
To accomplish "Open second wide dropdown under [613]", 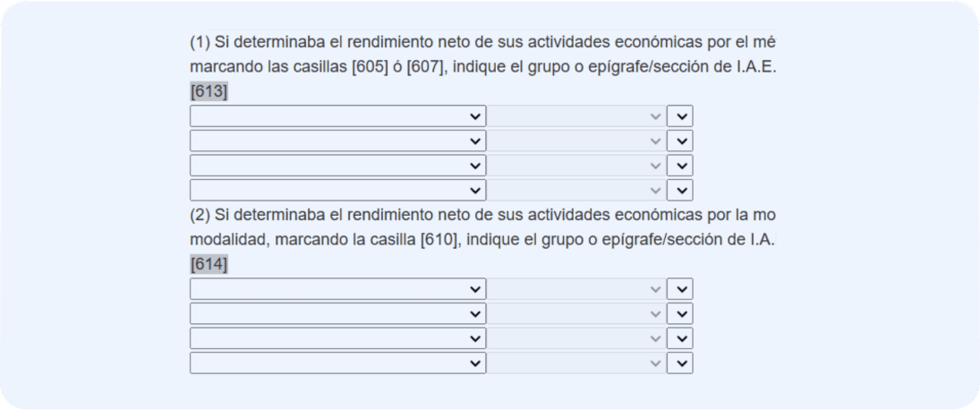I will tap(337, 141).
